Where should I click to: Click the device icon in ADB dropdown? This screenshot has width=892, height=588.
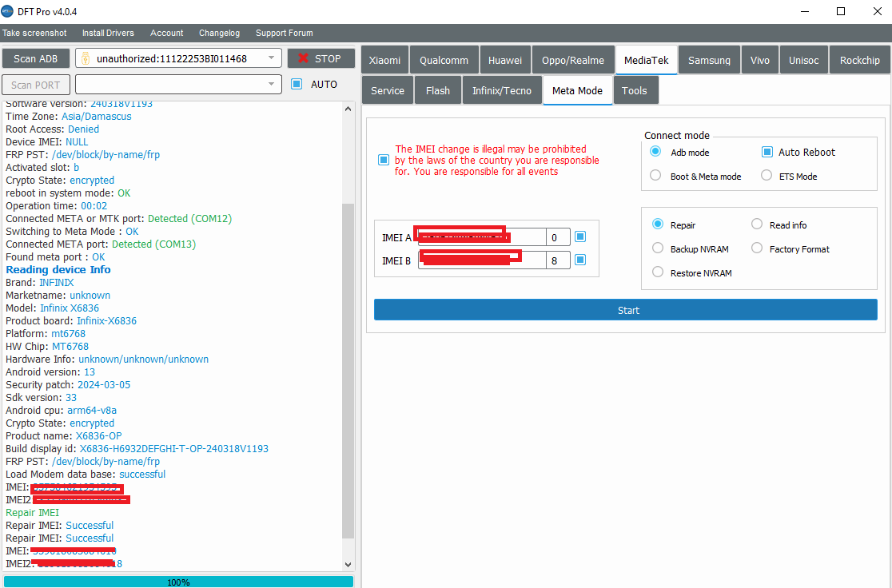pyautogui.click(x=86, y=58)
